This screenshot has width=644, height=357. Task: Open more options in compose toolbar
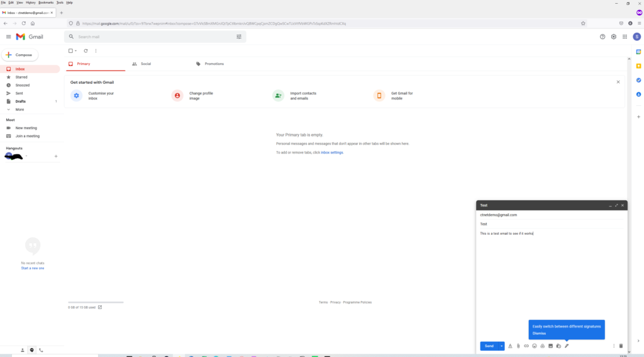(x=614, y=346)
